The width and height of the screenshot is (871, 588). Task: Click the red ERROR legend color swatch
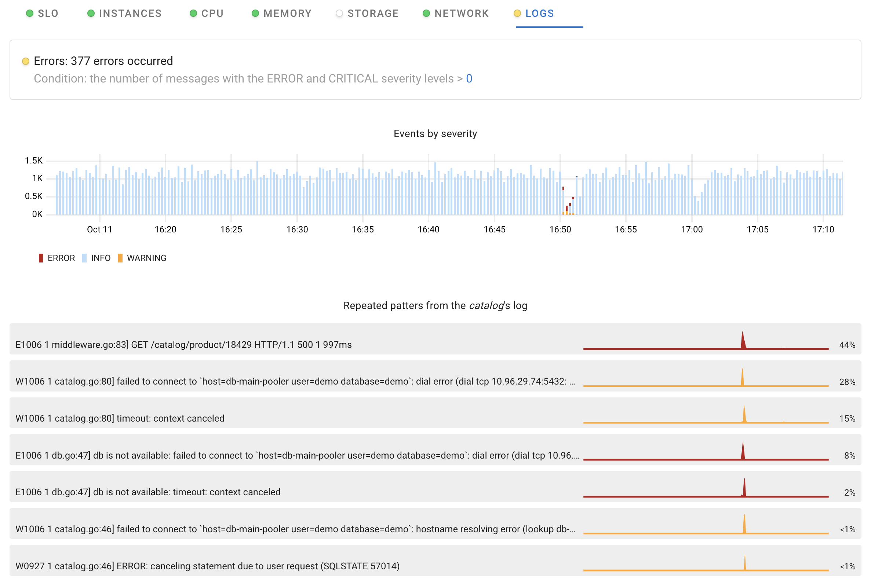tap(41, 258)
